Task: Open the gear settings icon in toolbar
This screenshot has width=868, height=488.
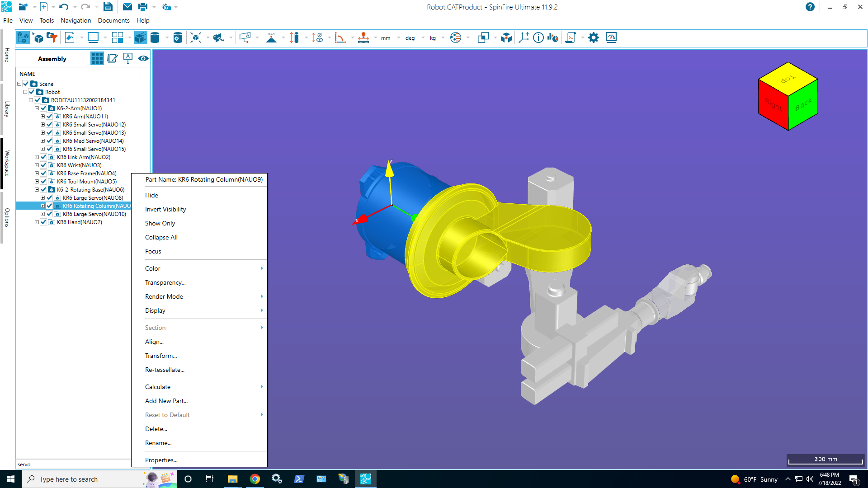Action: click(594, 38)
